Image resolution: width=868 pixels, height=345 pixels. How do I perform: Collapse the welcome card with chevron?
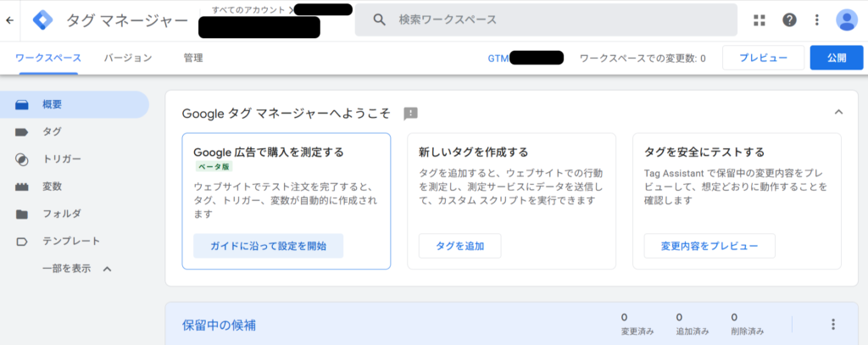pyautogui.click(x=838, y=112)
